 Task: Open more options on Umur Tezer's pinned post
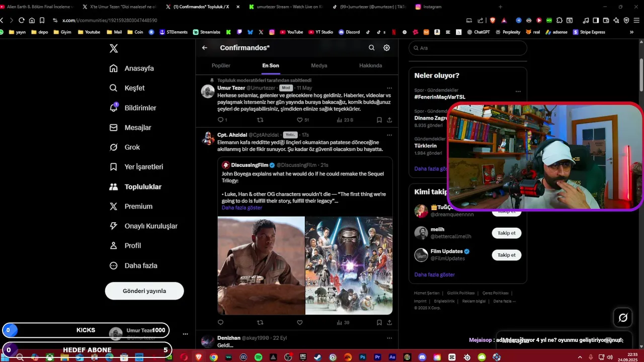click(389, 88)
